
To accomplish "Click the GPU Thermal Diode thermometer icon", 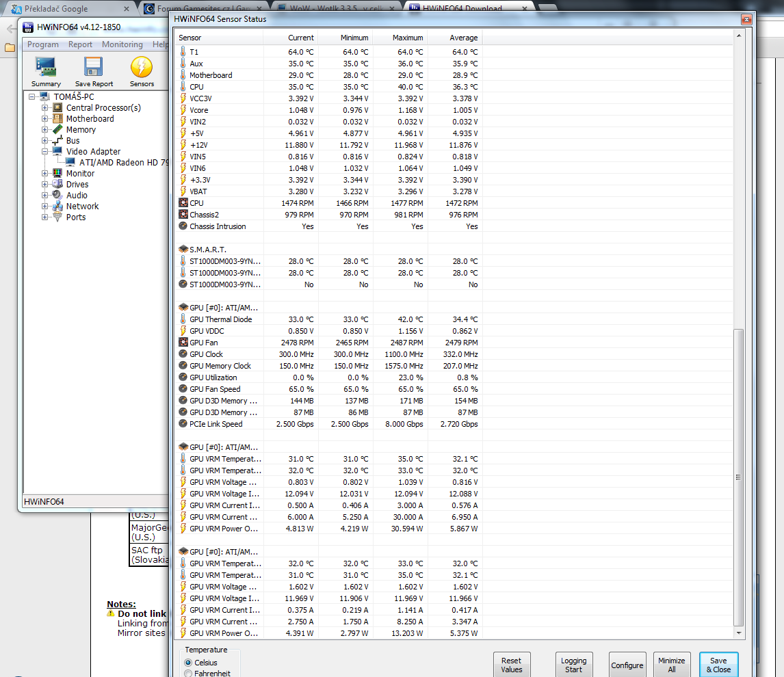I will (x=183, y=319).
